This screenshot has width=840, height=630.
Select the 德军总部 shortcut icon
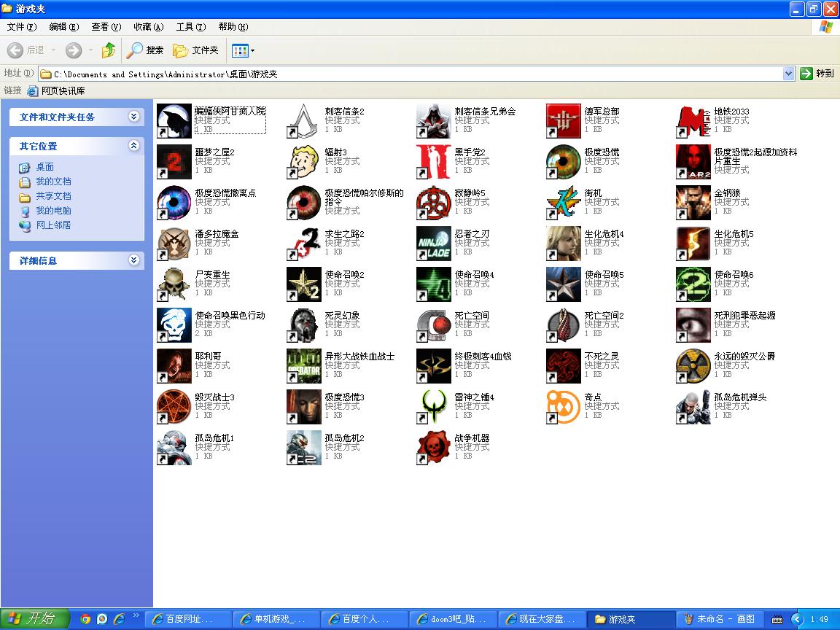click(x=564, y=121)
